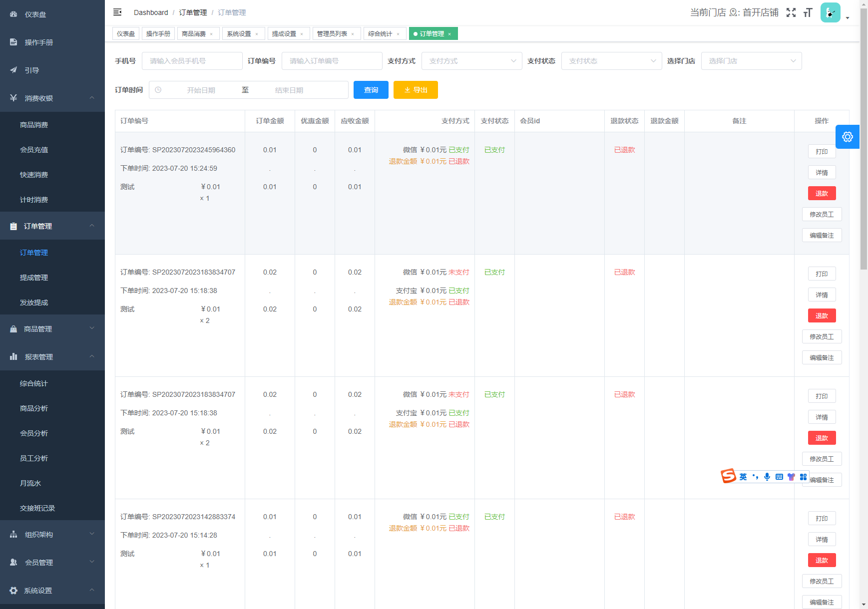Click the page vertical scrollbar thumb

(864, 140)
